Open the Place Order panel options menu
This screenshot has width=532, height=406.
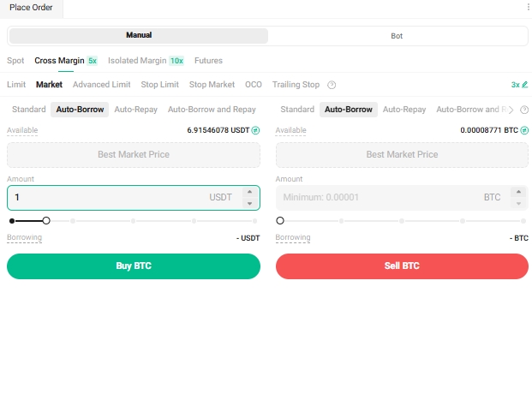528,7
